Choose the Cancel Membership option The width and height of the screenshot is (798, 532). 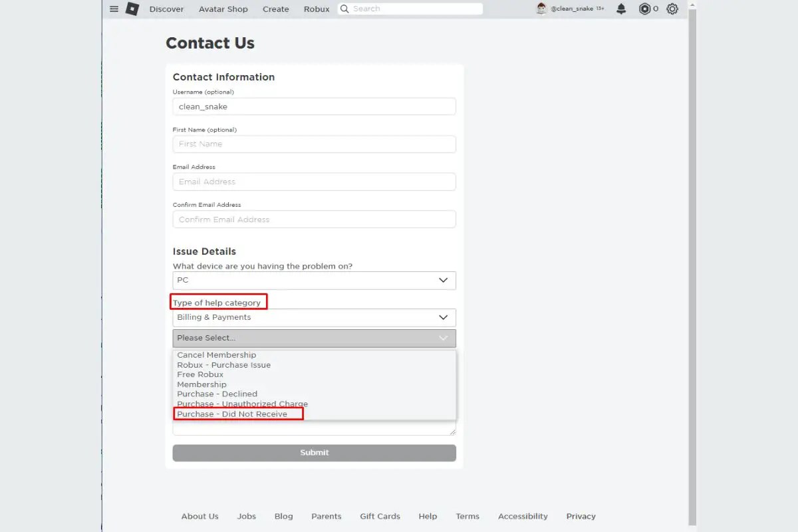(216, 355)
